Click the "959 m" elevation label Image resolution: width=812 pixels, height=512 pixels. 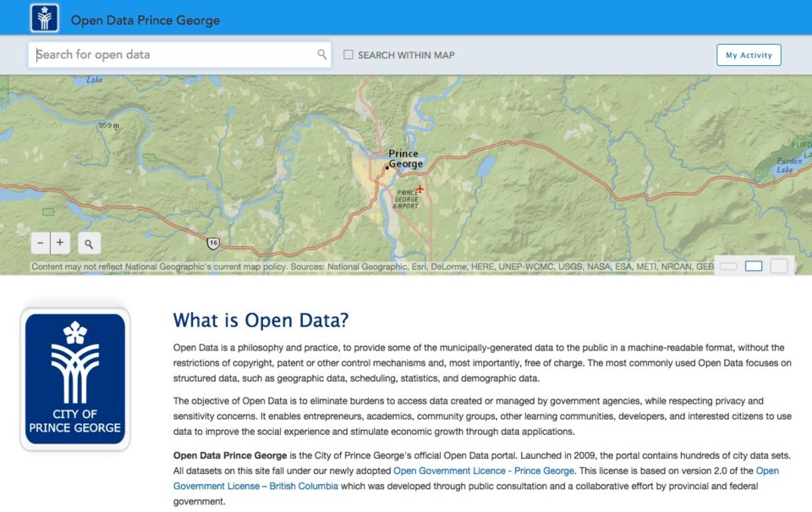click(x=109, y=125)
